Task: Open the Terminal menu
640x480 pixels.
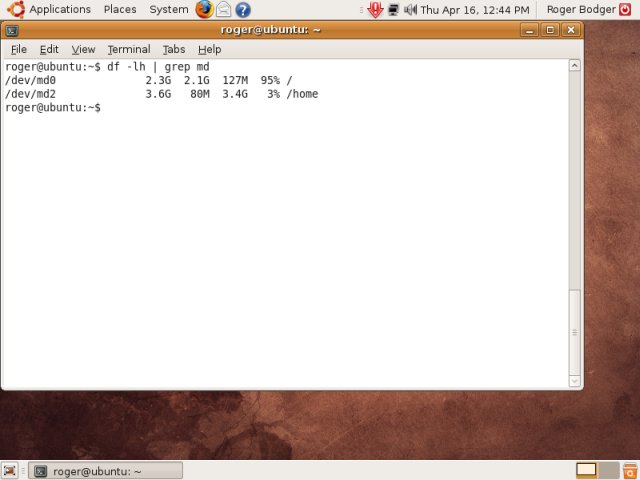Action: click(129, 49)
